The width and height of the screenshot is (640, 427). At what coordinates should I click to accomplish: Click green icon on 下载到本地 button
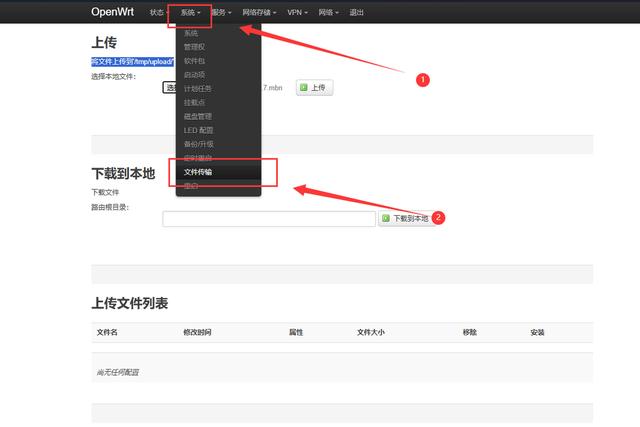[386, 218]
